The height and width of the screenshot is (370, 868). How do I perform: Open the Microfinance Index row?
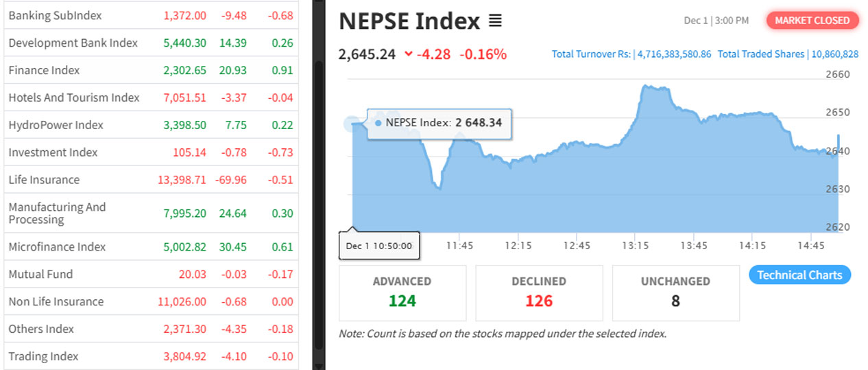(x=57, y=246)
